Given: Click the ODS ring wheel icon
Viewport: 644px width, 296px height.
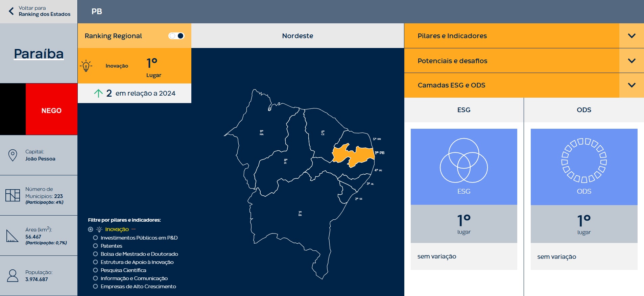Looking at the screenshot, I should (584, 161).
